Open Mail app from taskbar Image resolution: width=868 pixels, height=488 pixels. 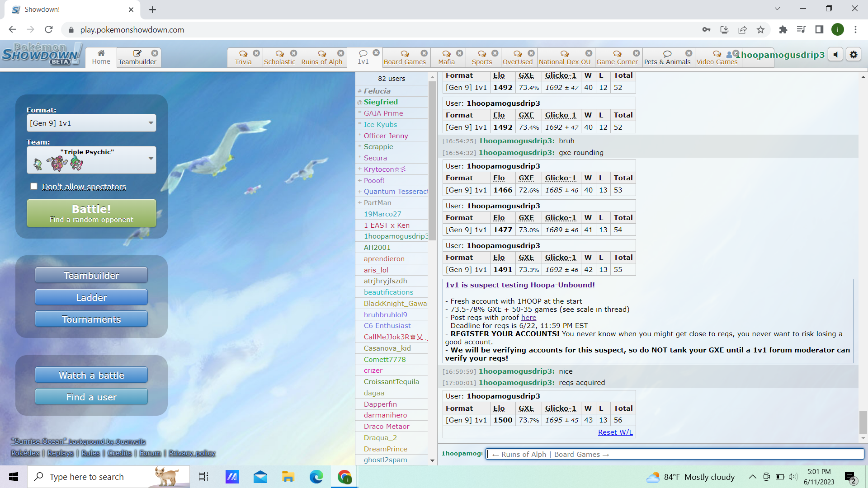(x=260, y=477)
